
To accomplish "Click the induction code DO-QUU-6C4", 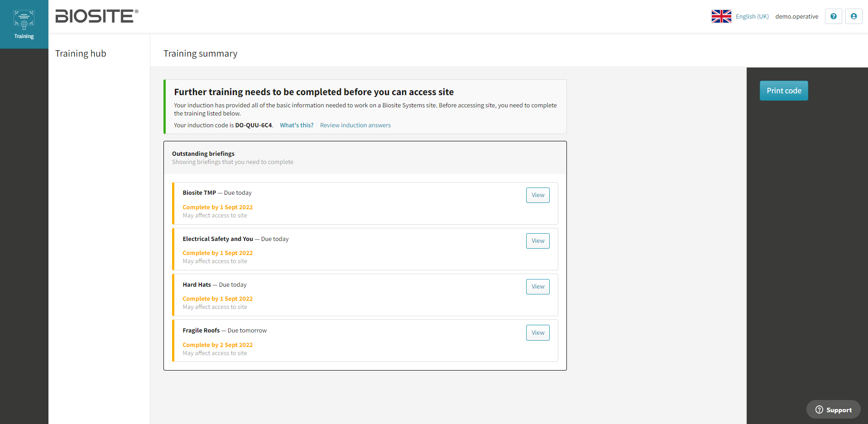I will pyautogui.click(x=254, y=125).
